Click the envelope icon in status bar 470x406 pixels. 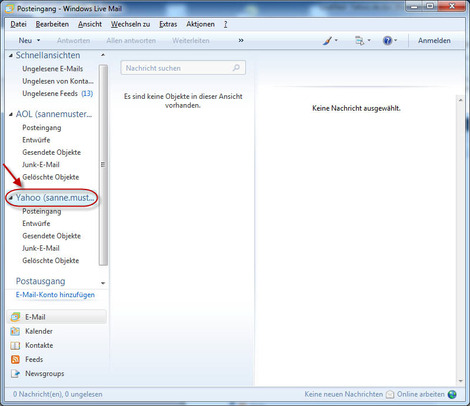tap(390, 395)
